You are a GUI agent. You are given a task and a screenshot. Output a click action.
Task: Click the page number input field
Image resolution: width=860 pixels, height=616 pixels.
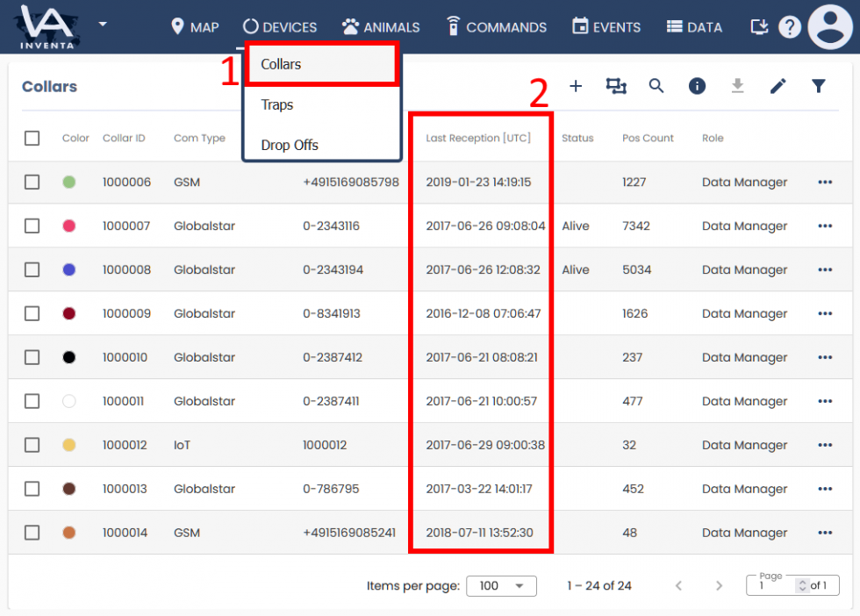tap(774, 586)
